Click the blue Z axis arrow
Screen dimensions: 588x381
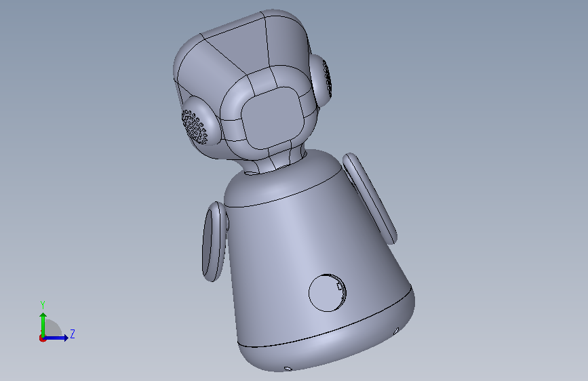(x=56, y=338)
